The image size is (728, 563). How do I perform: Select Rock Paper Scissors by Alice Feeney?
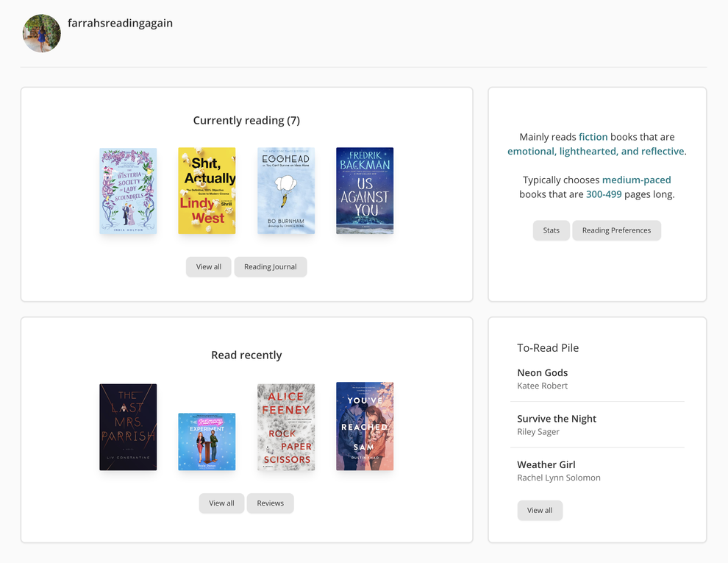[x=286, y=427]
